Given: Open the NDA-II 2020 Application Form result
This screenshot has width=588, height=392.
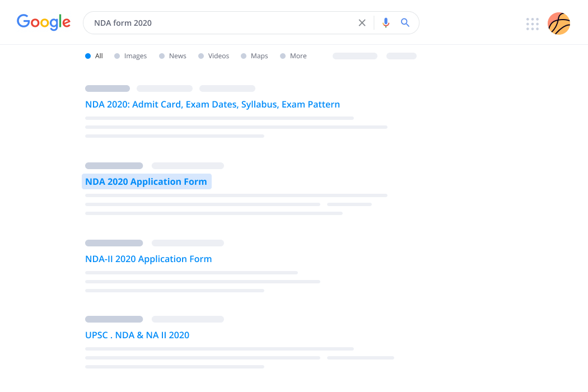Looking at the screenshot, I should tap(149, 259).
